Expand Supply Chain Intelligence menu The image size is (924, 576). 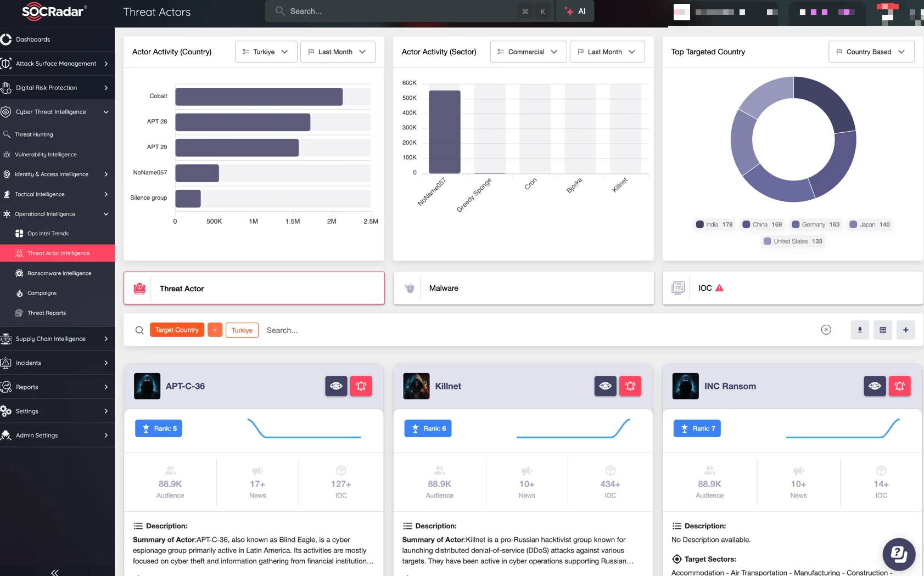coord(57,339)
